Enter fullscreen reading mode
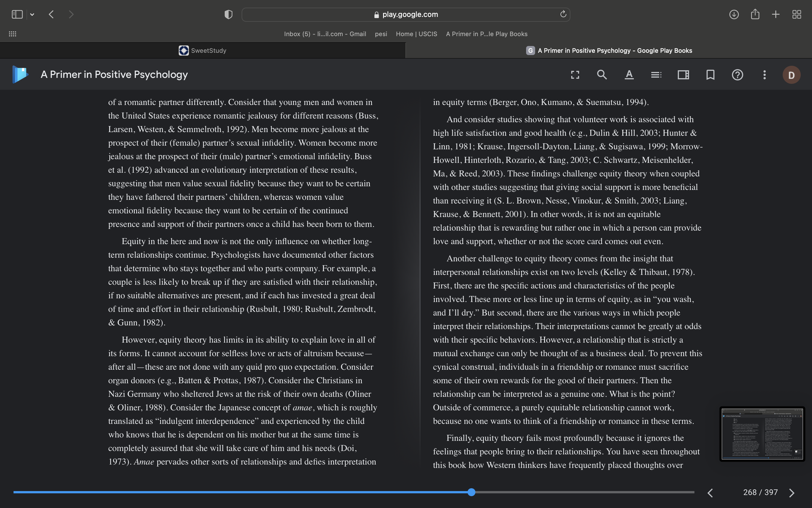This screenshot has height=508, width=812. [575, 75]
